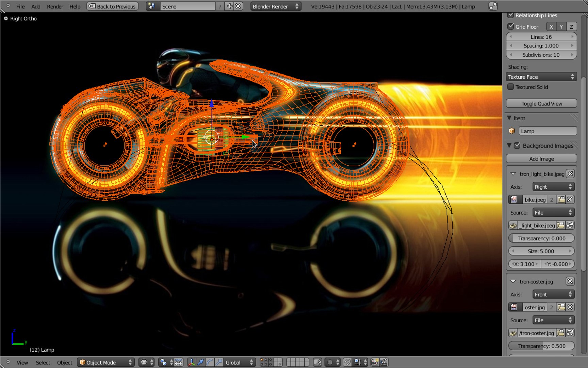
Task: Pack the _light_bike.jpeg image icon
Action: pos(513,225)
